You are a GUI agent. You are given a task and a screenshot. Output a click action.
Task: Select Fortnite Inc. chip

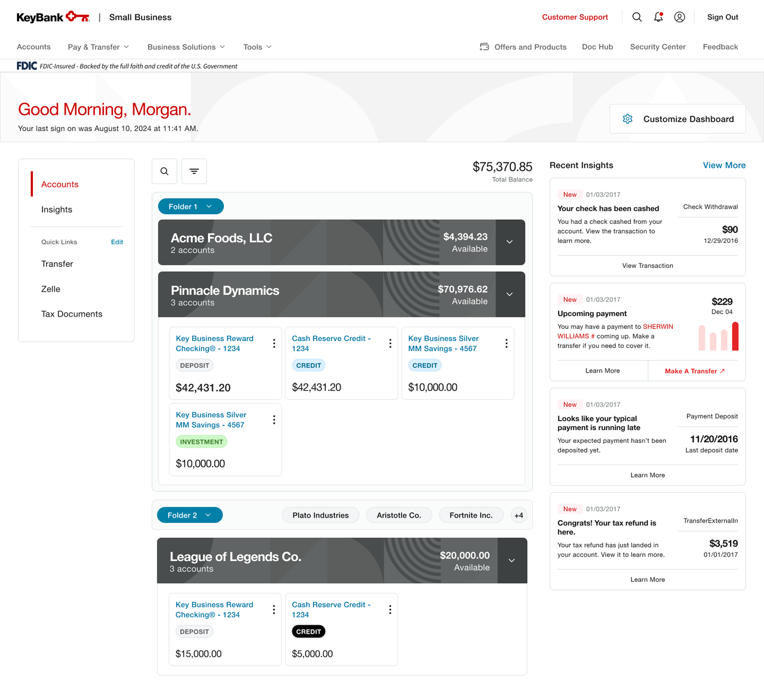tap(471, 515)
